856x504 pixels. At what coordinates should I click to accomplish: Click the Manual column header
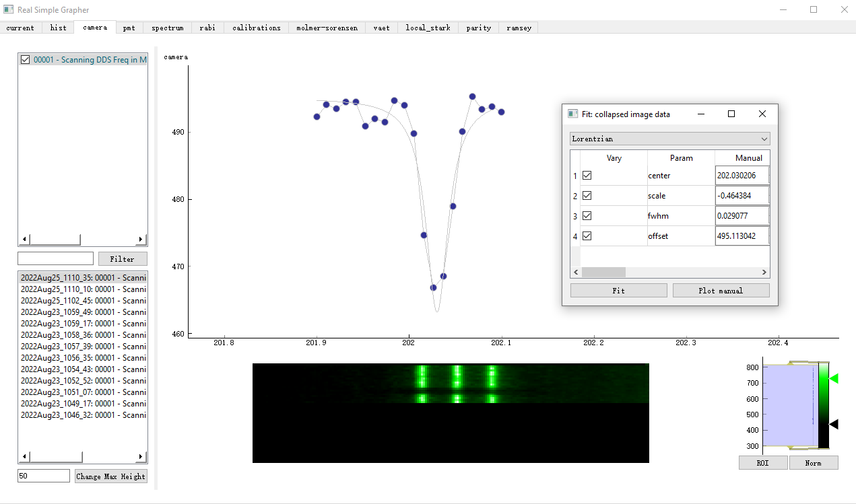point(742,158)
